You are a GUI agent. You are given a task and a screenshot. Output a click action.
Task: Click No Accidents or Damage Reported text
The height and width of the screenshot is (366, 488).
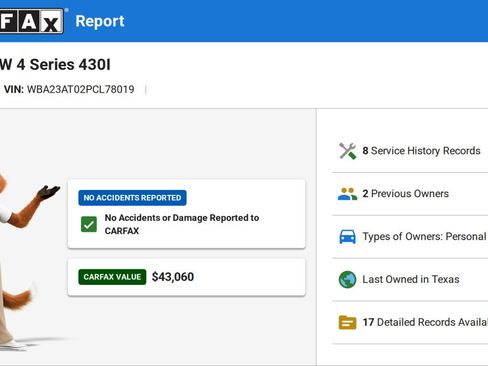pyautogui.click(x=182, y=224)
